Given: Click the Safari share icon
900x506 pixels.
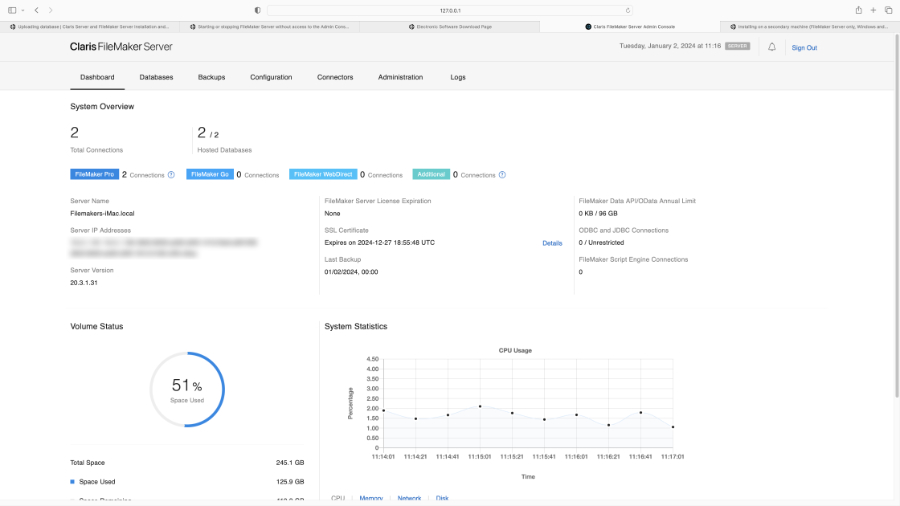Looking at the screenshot, I should click(858, 10).
